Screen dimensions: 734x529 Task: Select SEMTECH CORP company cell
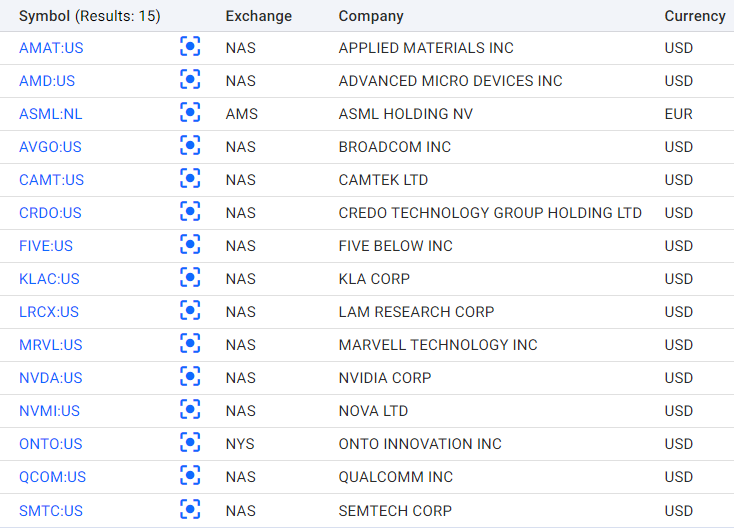[395, 511]
